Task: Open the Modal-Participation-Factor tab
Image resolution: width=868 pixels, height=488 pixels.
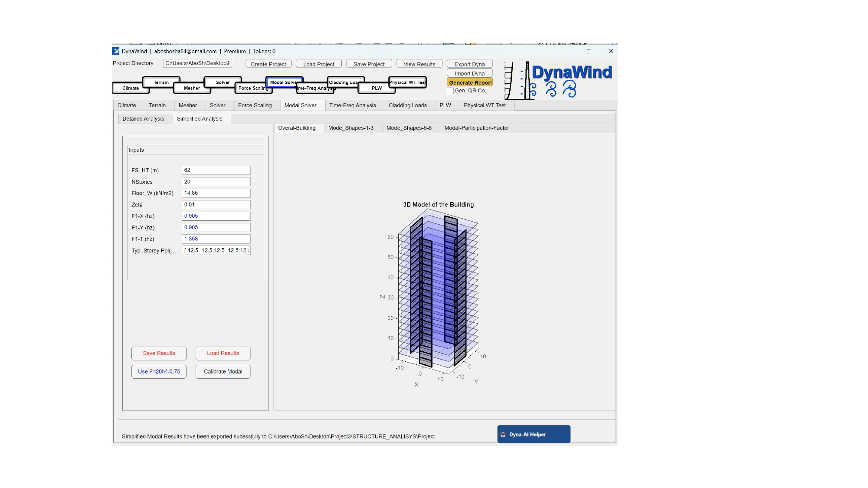Action: click(x=476, y=128)
